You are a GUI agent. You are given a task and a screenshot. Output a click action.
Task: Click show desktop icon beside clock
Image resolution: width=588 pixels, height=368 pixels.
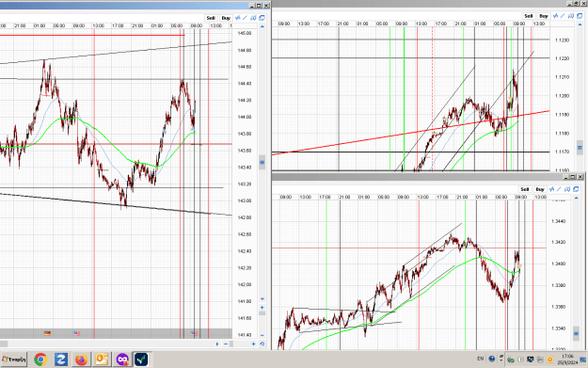583,360
